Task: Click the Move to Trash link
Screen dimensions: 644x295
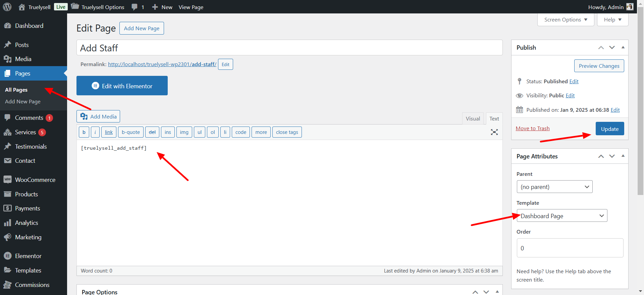Action: tap(533, 129)
